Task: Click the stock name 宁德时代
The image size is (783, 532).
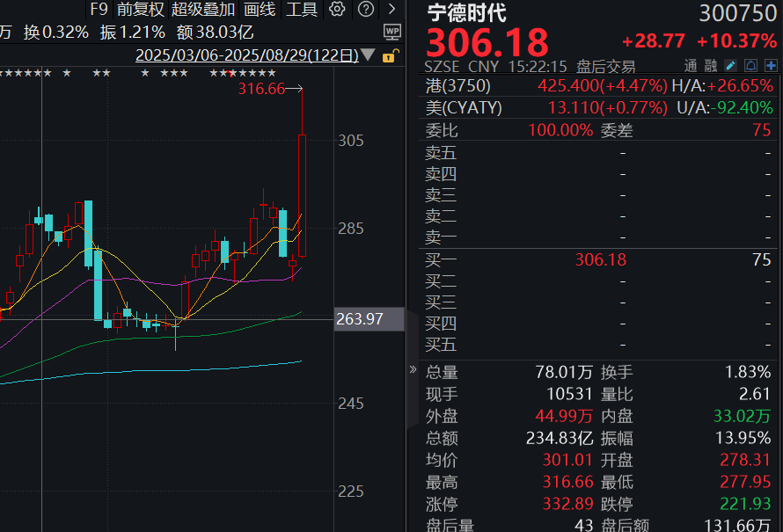Action: pos(466,13)
